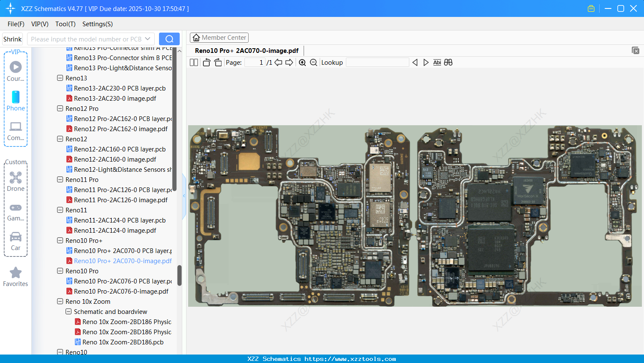Zoom out of the PDF image
This screenshot has width=644, height=363.
click(x=313, y=63)
